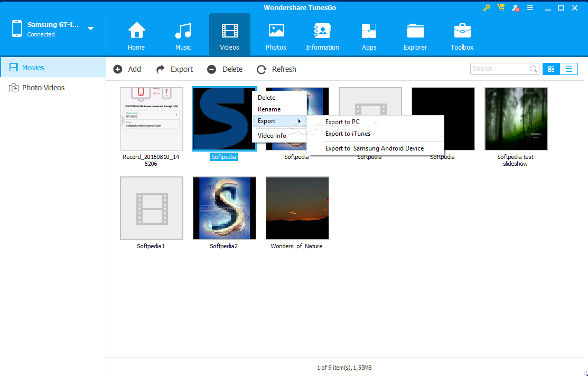Select Export to PC
The image size is (588, 376).
[x=342, y=122]
